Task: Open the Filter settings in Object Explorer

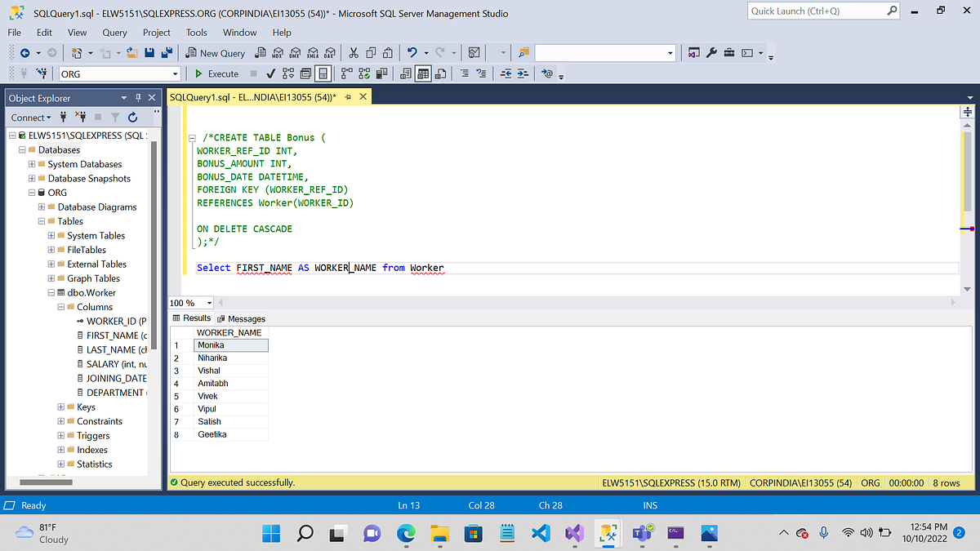Action: (114, 117)
